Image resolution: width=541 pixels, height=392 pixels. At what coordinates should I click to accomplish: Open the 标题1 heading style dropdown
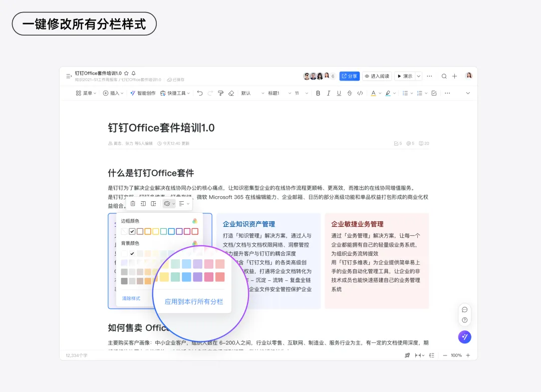(x=280, y=93)
